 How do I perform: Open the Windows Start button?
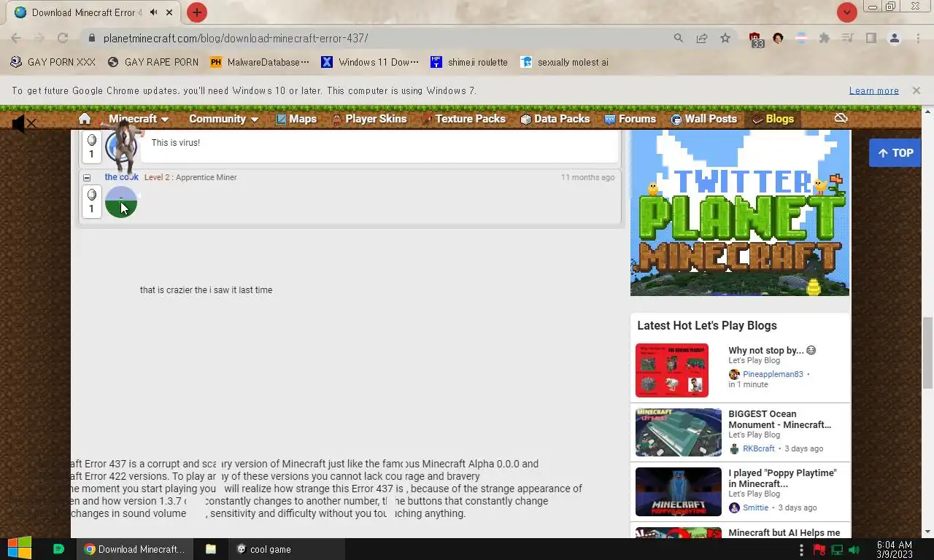point(19,548)
